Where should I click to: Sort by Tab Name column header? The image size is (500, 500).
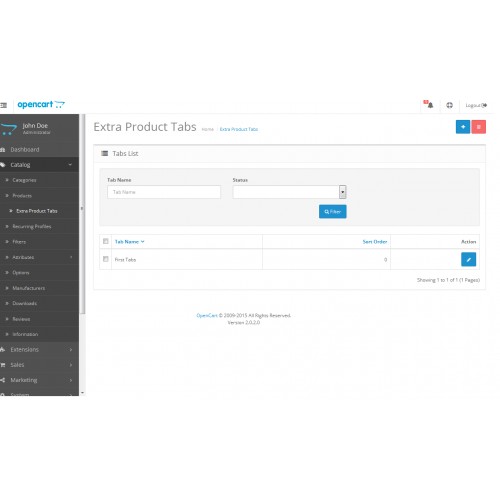129,242
